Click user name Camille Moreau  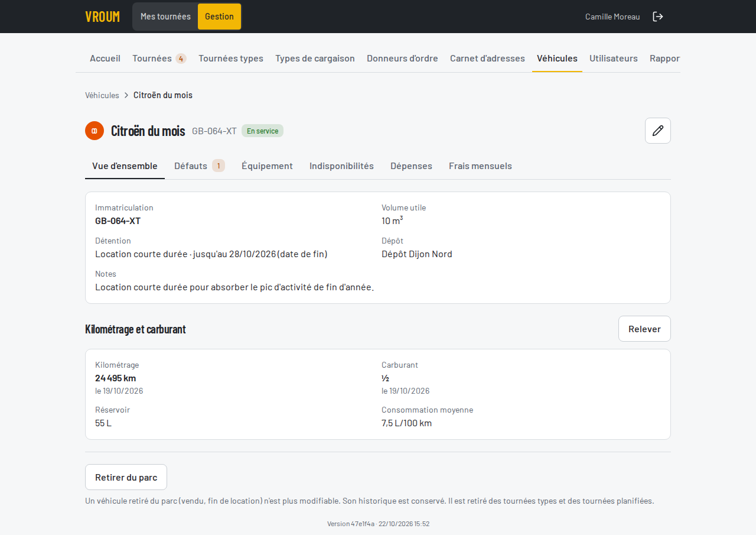click(x=612, y=17)
